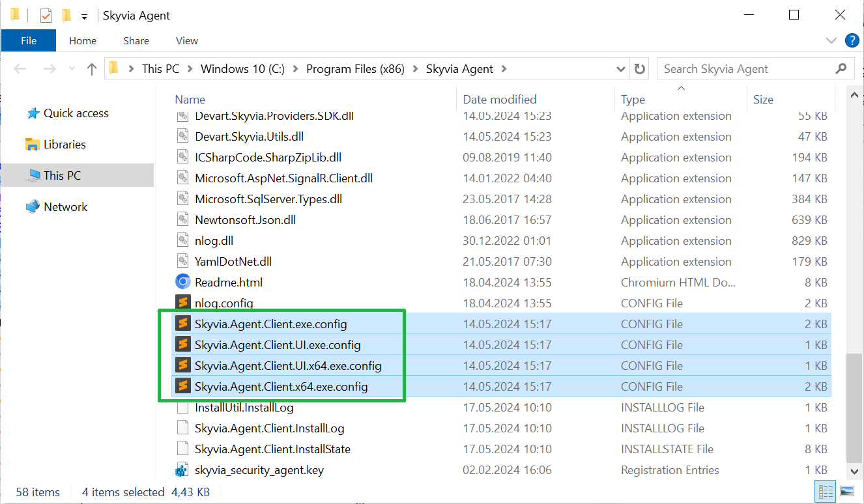Click the search magnifier in the search box
The height and width of the screenshot is (504, 864).
(x=841, y=68)
